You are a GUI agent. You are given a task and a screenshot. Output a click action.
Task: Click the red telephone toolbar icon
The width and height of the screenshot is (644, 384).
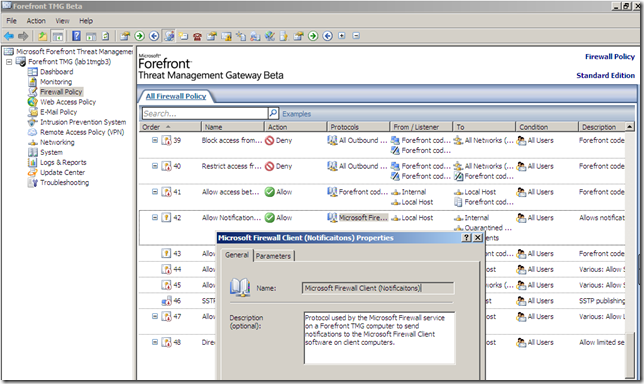coord(198,36)
